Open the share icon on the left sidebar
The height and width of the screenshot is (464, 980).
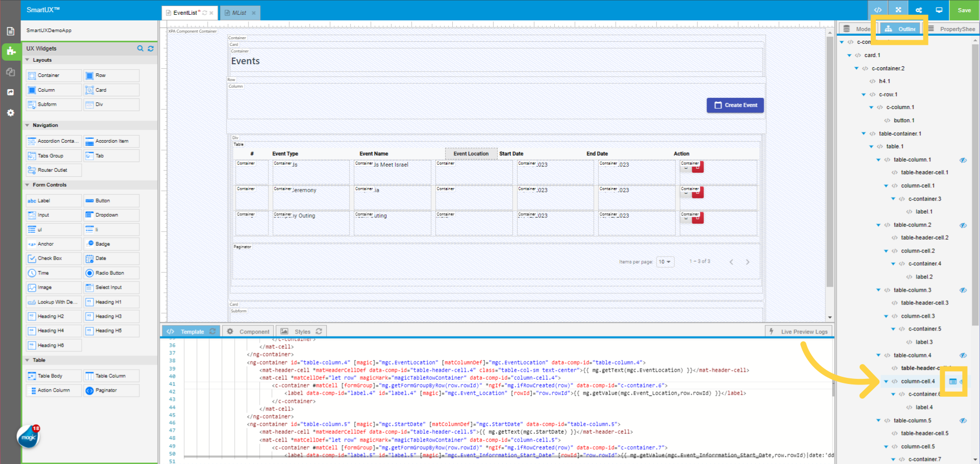[10, 92]
